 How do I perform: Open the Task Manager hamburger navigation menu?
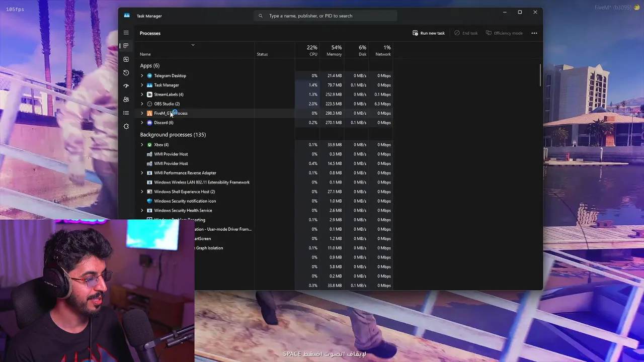point(126,33)
